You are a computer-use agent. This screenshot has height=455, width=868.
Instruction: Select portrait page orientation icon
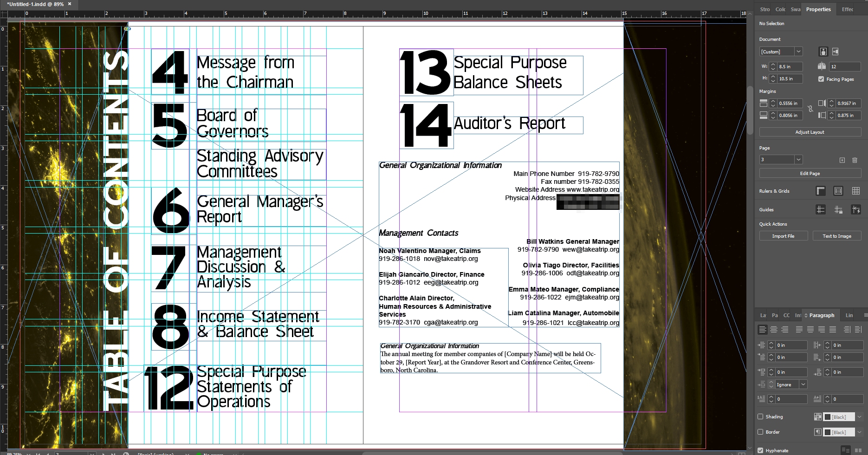tap(823, 52)
